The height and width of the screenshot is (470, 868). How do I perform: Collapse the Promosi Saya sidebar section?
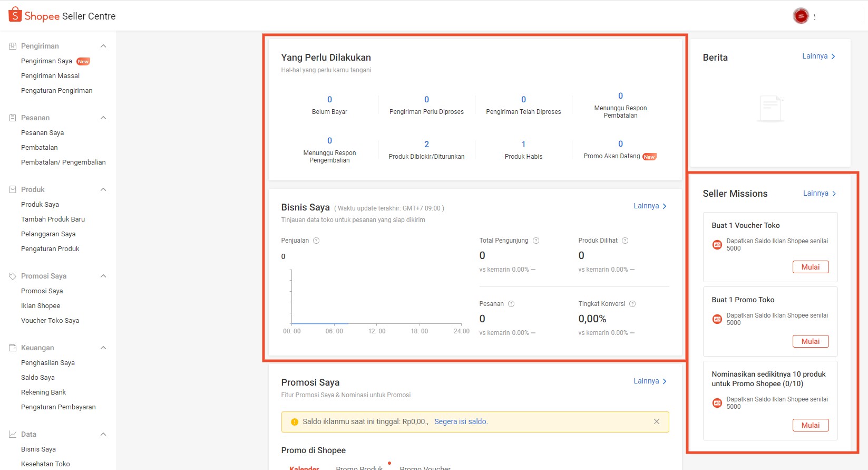pos(103,276)
